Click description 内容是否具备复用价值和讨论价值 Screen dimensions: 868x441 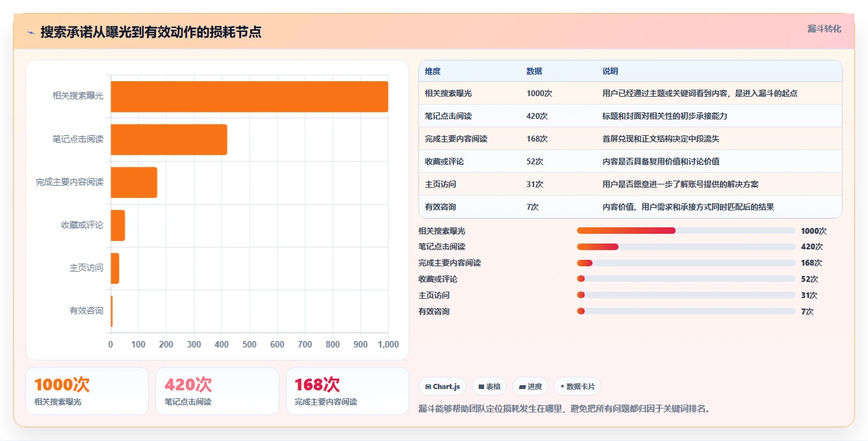(x=661, y=162)
